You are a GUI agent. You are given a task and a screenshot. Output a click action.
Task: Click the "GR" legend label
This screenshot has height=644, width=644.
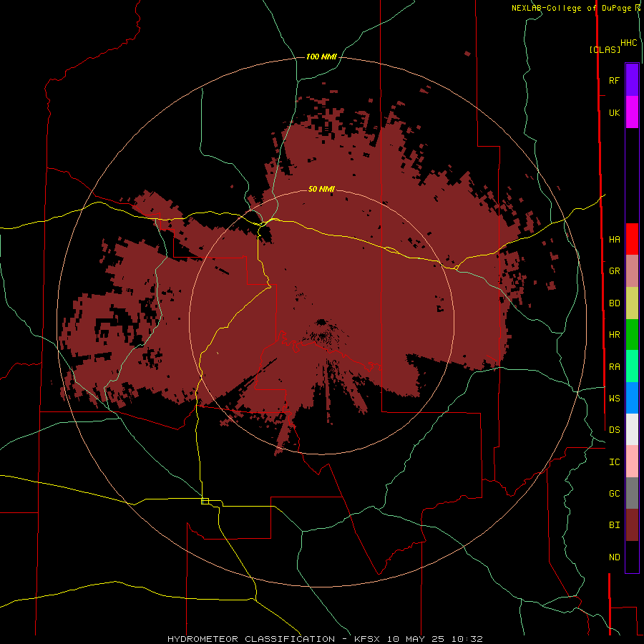point(614,271)
